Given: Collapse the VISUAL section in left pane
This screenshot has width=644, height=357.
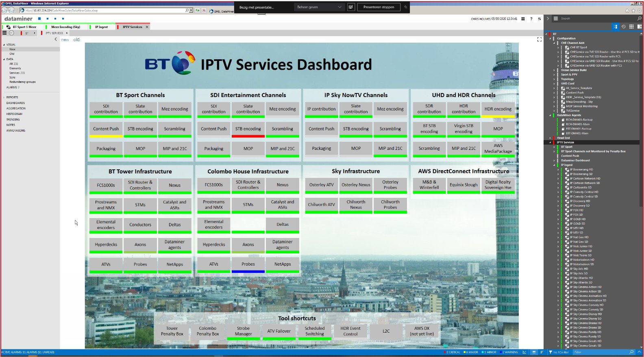Looking at the screenshot, I should (x=4, y=45).
